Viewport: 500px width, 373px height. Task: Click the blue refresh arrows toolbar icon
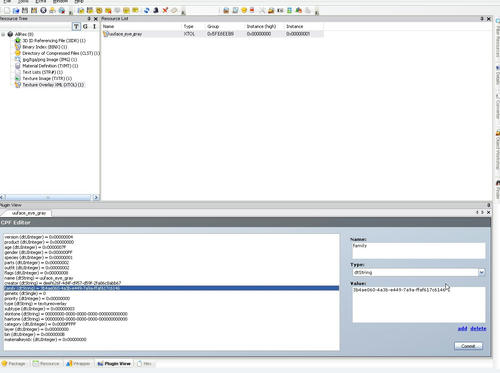147,10
